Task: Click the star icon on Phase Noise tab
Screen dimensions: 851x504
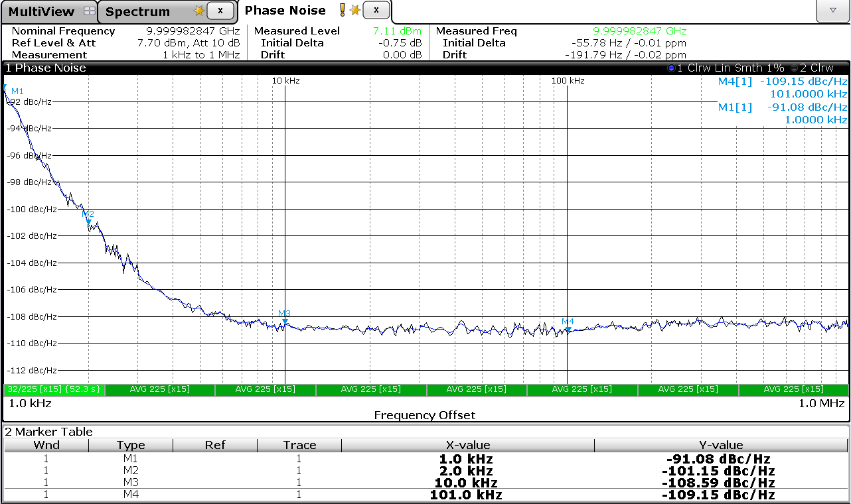Action: tap(355, 10)
